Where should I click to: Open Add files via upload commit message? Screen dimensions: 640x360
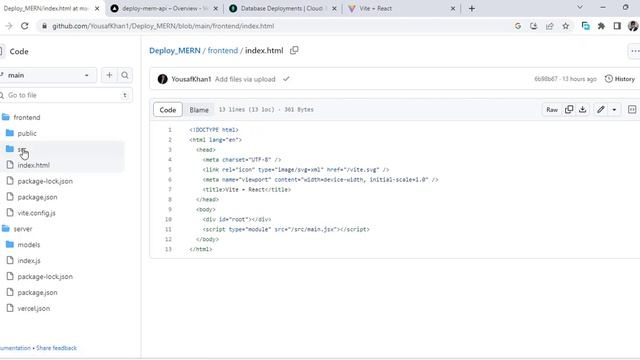coord(245,79)
